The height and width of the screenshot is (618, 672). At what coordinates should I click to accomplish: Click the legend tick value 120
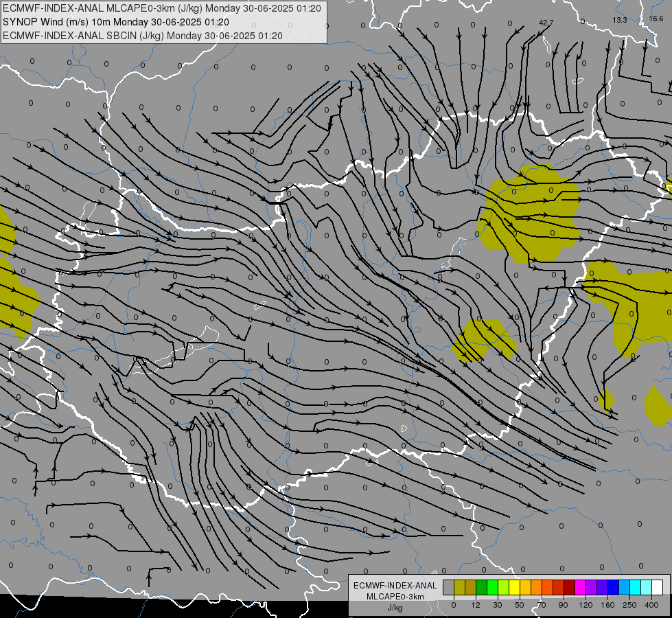586,605
